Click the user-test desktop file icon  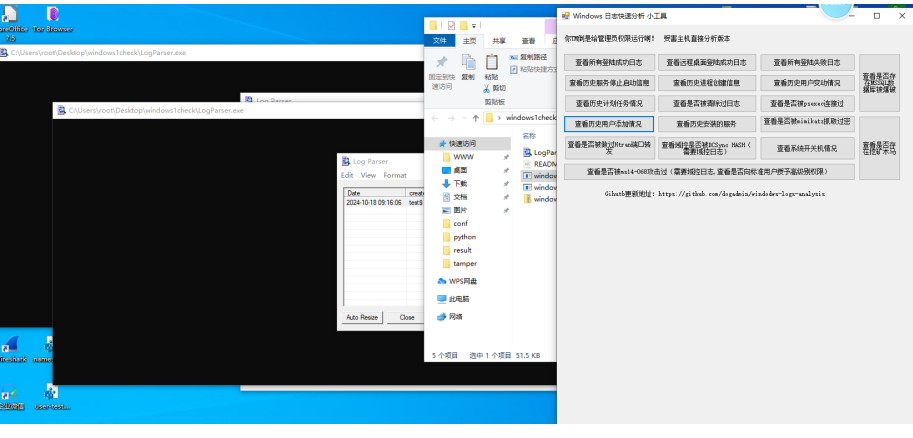pyautogui.click(x=52, y=396)
